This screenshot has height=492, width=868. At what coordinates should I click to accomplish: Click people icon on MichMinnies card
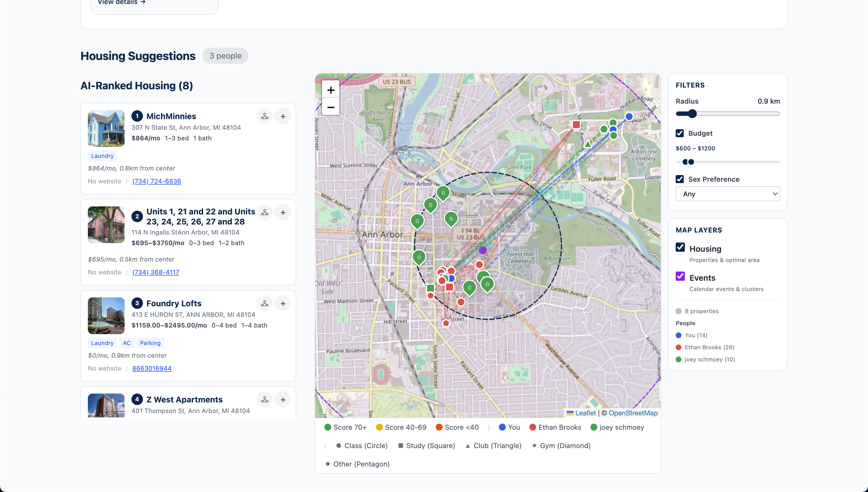pos(265,117)
